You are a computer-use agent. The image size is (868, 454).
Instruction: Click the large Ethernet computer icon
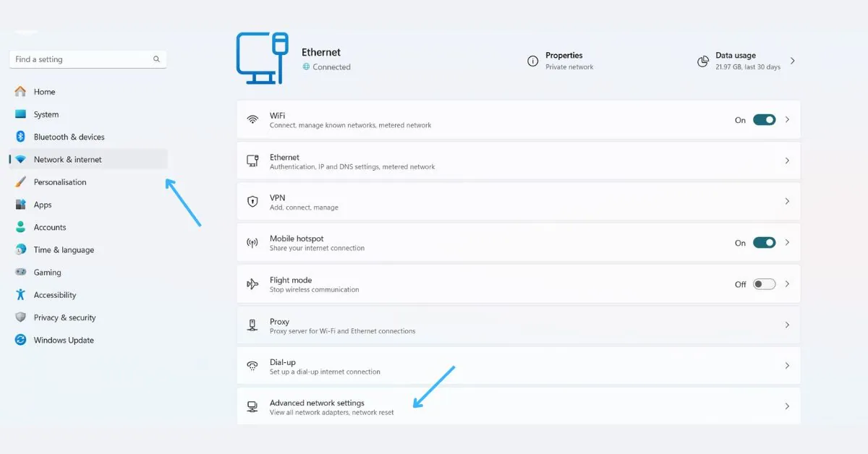263,58
